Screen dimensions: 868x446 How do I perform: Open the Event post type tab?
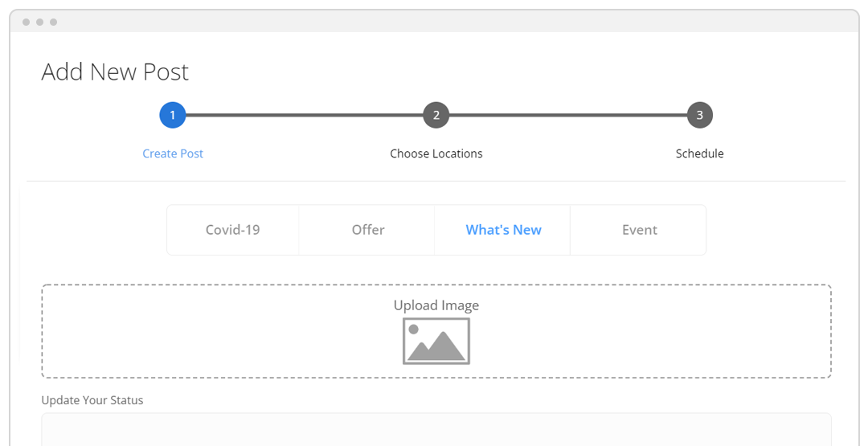click(639, 230)
